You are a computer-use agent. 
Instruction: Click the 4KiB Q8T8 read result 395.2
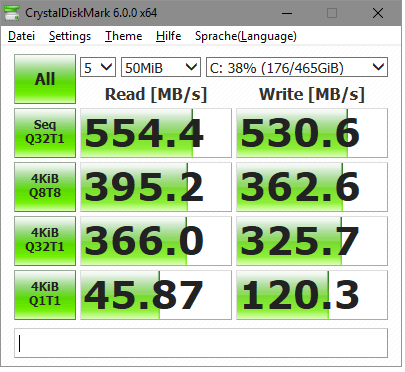click(x=156, y=187)
